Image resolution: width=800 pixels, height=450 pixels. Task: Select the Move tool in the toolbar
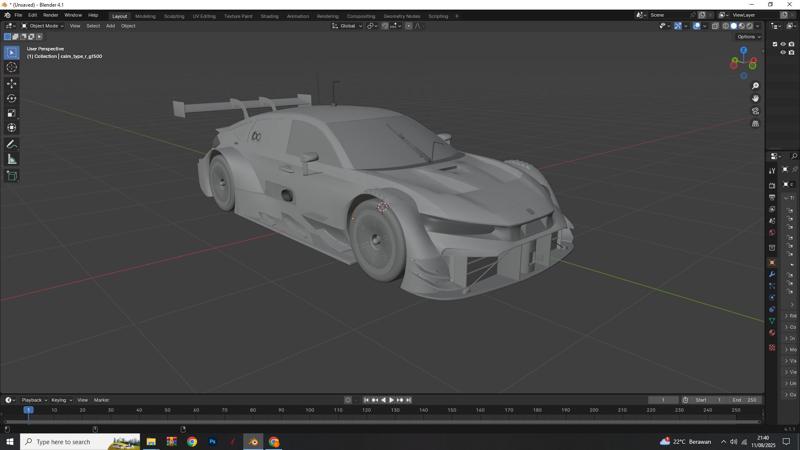coord(12,83)
